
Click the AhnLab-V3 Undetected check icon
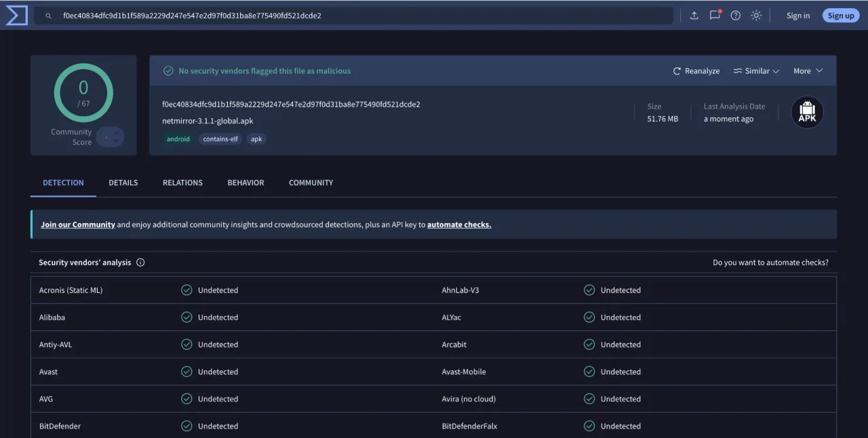tap(589, 290)
